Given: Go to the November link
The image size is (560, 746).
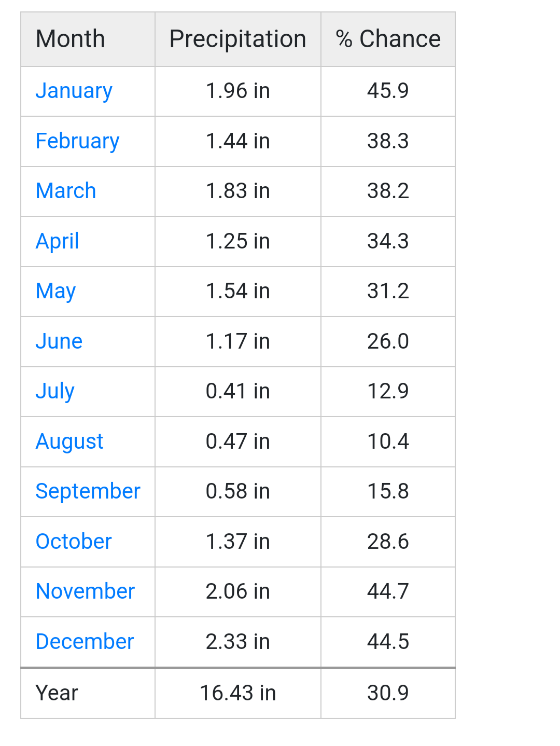Looking at the screenshot, I should (85, 591).
